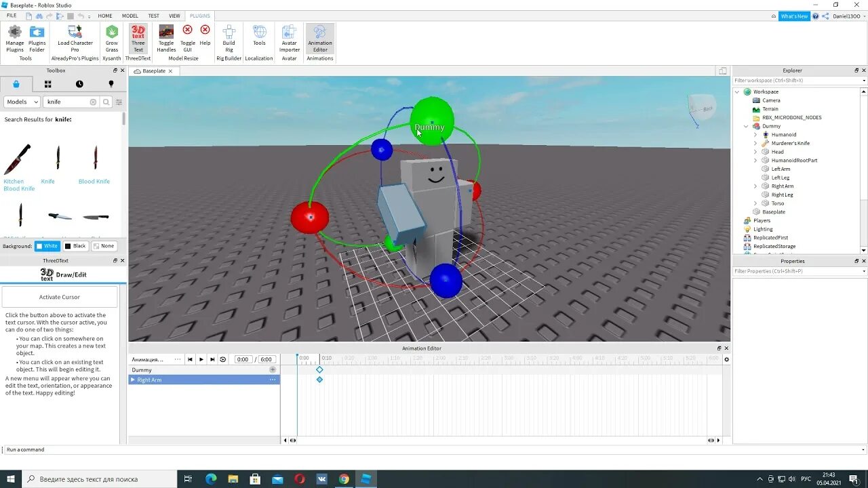This screenshot has width=868, height=488.
Task: Close the Baseplate document tab
Action: [170, 70]
